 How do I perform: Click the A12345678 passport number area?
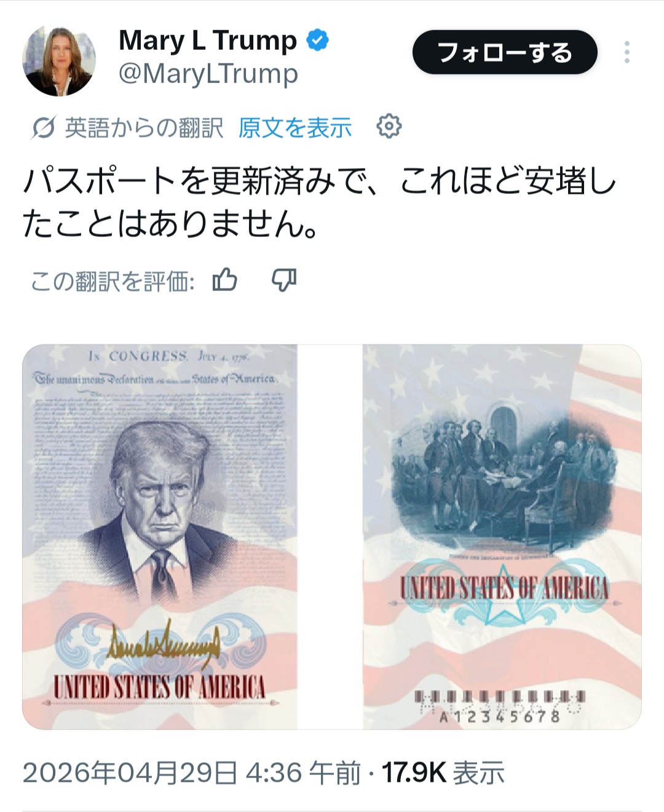click(x=500, y=716)
